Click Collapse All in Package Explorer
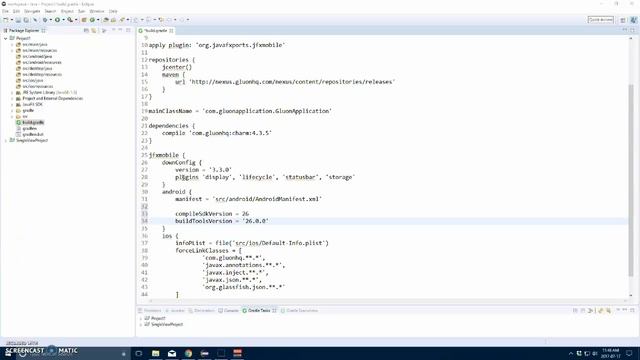 [x=86, y=31]
